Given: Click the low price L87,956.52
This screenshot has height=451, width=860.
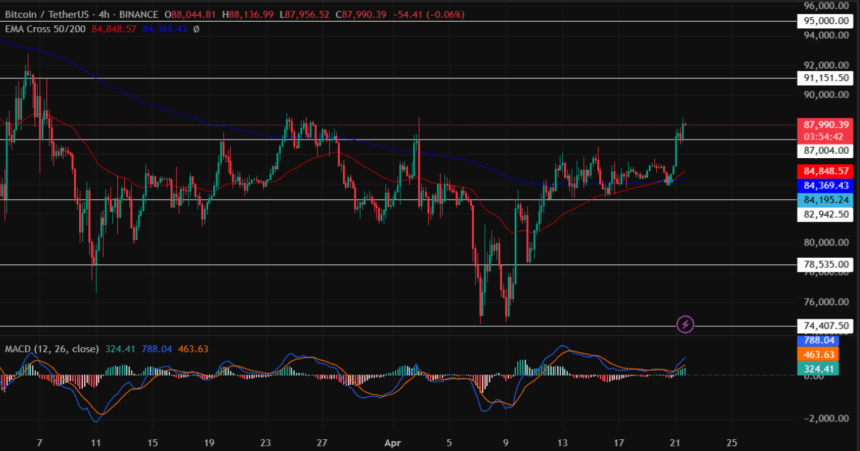Looking at the screenshot, I should click(304, 15).
